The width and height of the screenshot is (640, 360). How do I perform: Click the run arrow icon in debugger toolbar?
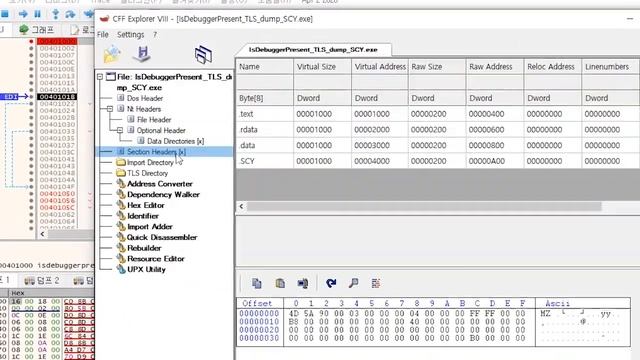23,14
